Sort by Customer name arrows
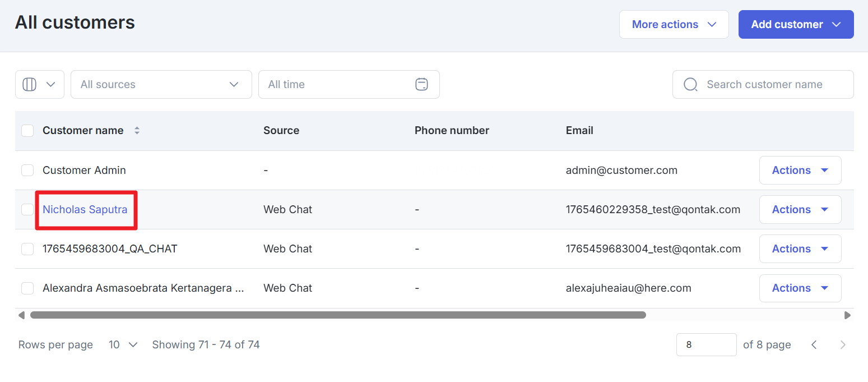Viewport: 868px width, 382px height. (137, 131)
